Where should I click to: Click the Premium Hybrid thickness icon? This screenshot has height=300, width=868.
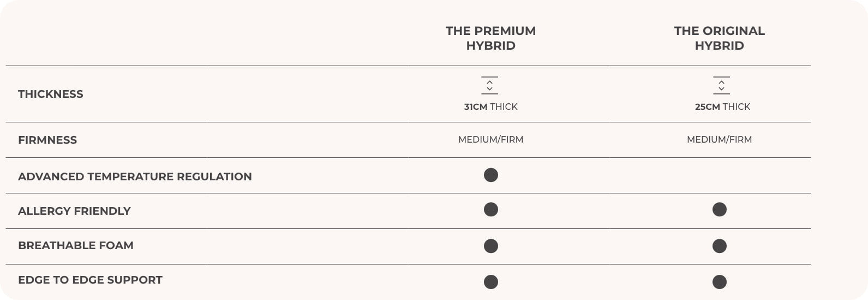tap(490, 85)
